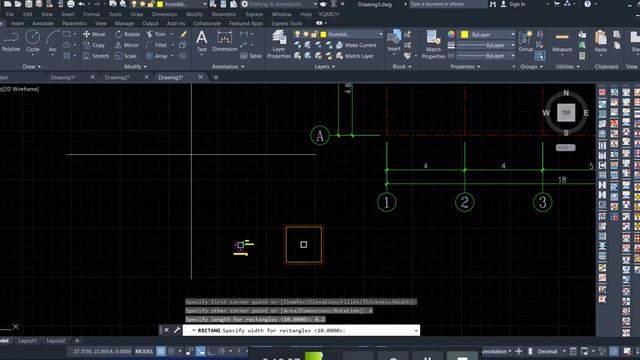Select the Text annotation tool

pyautogui.click(x=202, y=41)
